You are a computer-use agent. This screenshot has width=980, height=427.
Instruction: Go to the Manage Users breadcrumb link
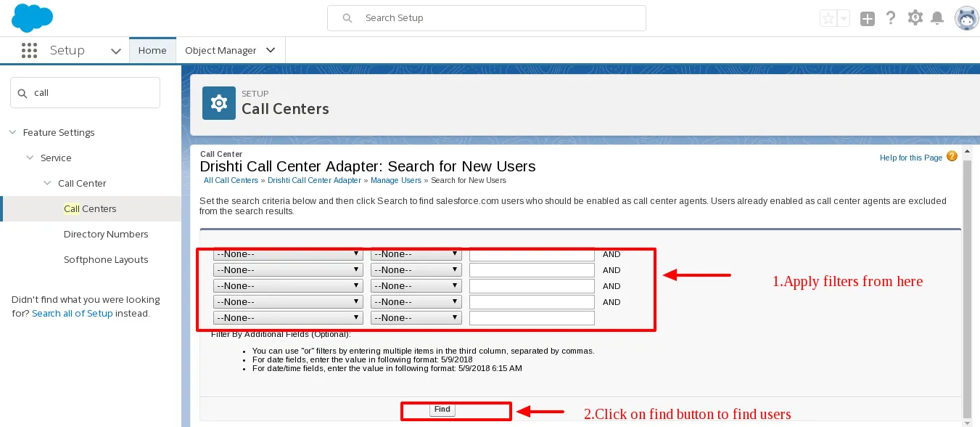tap(396, 180)
